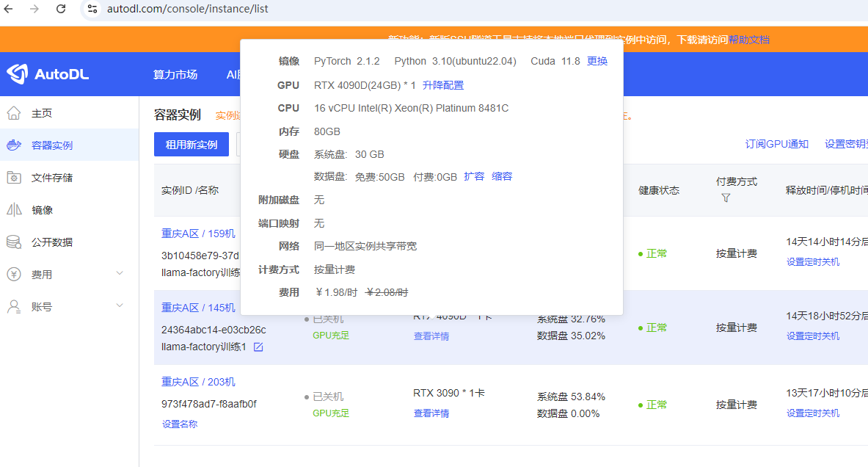Open 文件存储 storage icon in sidebar

coord(14,178)
